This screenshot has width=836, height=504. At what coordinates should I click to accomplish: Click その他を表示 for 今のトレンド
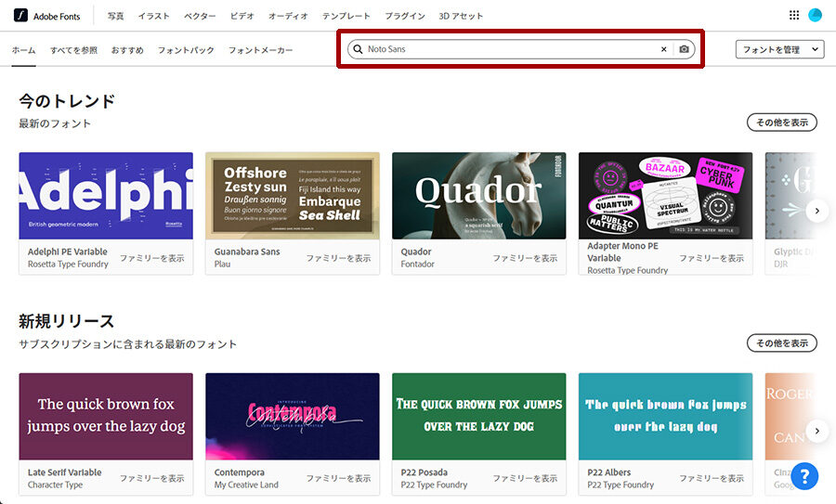[781, 123]
